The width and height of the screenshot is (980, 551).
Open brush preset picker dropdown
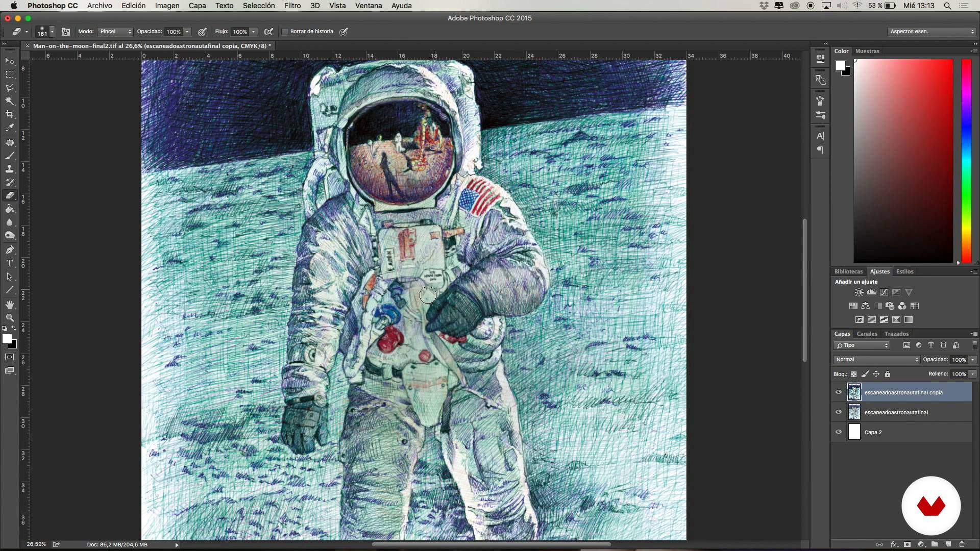point(52,32)
